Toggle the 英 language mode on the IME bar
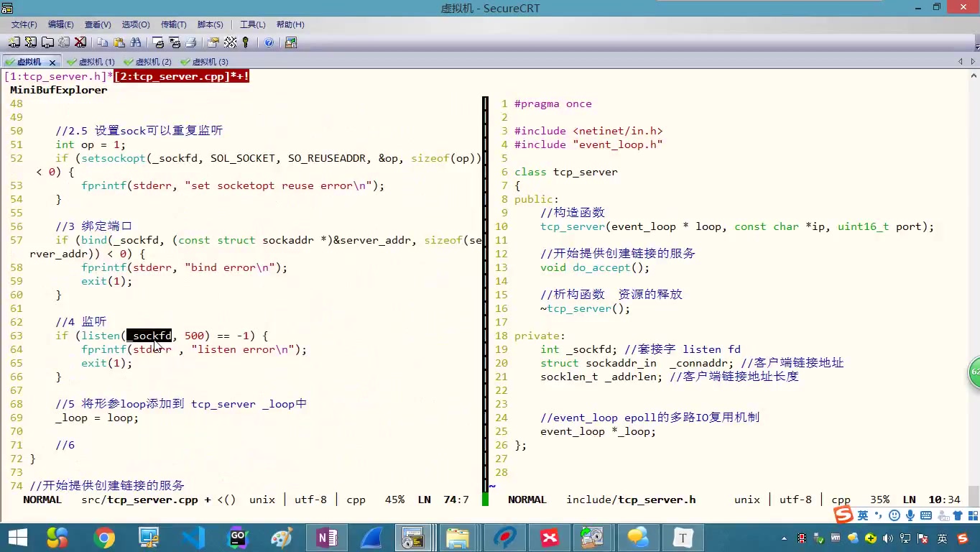 (x=862, y=515)
